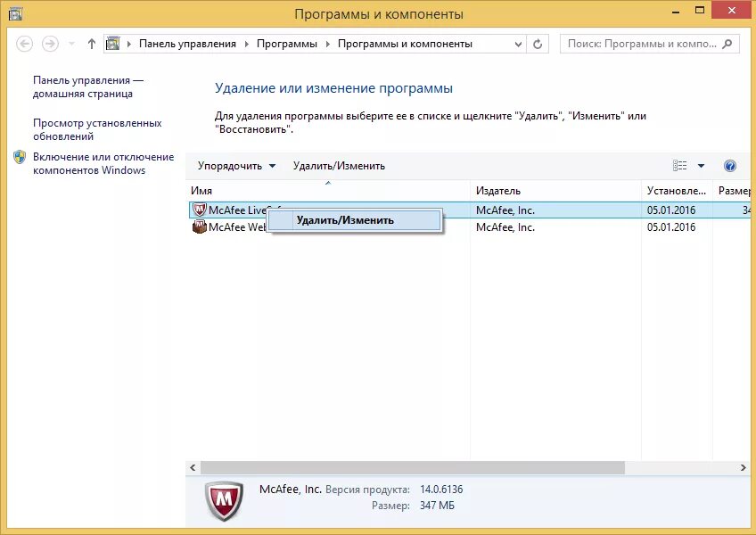Click the McAfee LiveSafe shield icon
The width and height of the screenshot is (756, 535).
[199, 210]
